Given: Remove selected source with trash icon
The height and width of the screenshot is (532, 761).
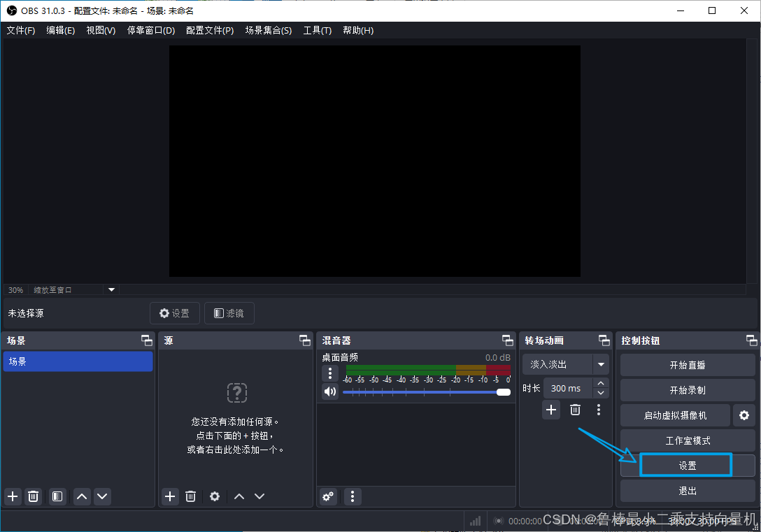Looking at the screenshot, I should 191,496.
